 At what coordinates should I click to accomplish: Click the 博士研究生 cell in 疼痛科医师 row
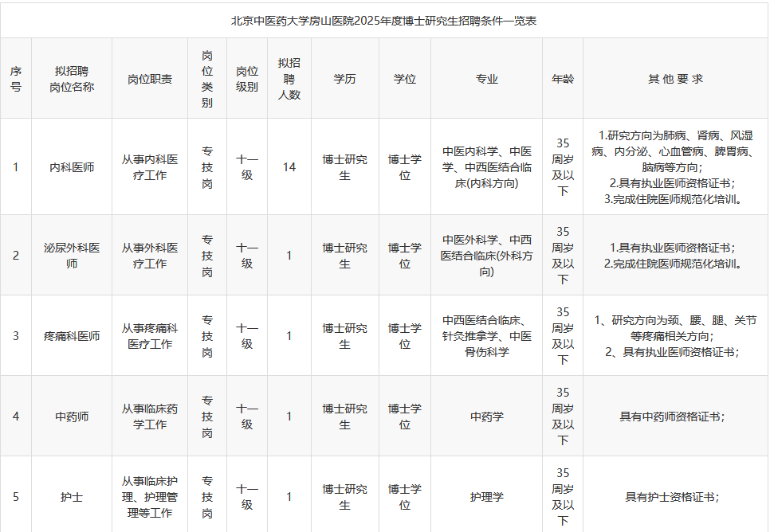344,336
